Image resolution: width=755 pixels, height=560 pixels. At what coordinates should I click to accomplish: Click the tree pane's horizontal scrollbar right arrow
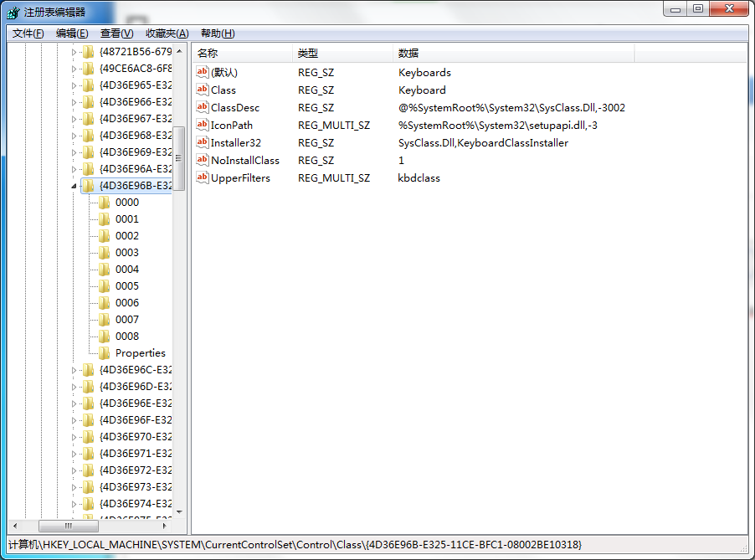[166, 527]
